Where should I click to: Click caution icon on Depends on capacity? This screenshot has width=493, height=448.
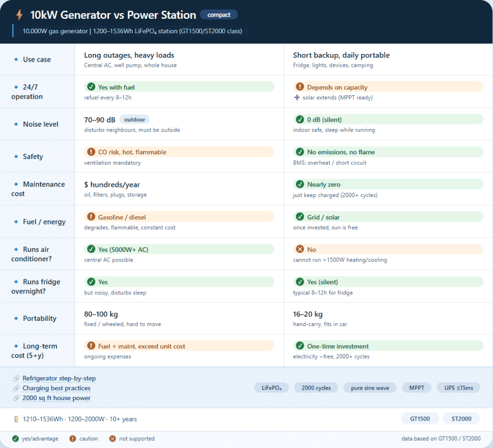click(x=300, y=87)
